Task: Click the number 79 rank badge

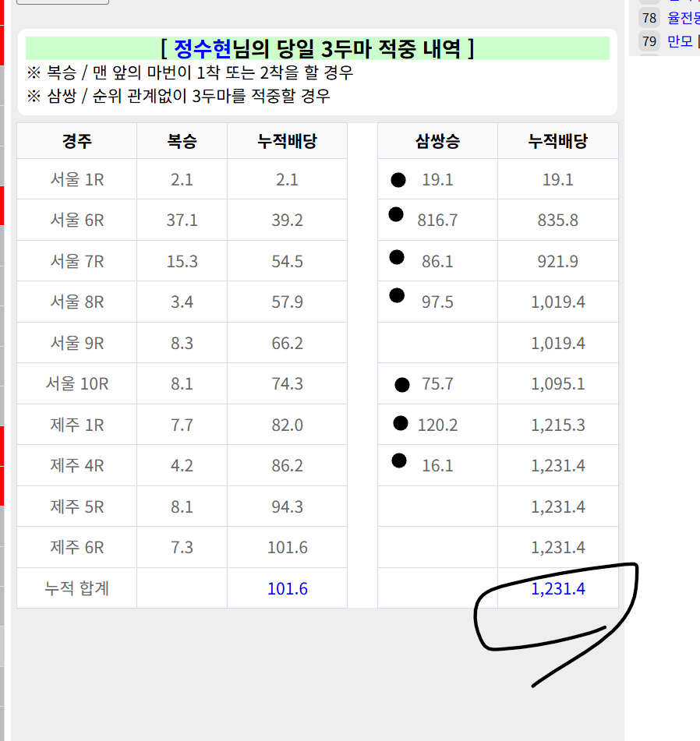Action: 649,41
